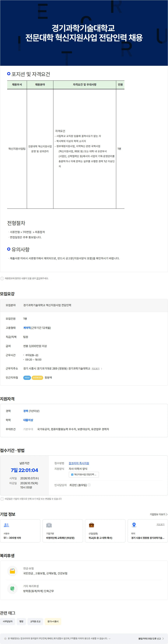The height and width of the screenshot is (644, 168).
Task: Click the 기업구분 building icon
Action: (x=49, y=525)
